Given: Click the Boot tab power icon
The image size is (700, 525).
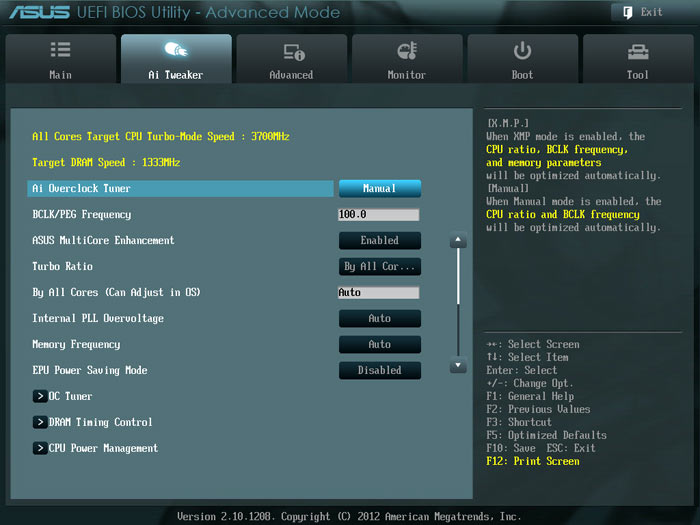Looking at the screenshot, I should (x=522, y=51).
